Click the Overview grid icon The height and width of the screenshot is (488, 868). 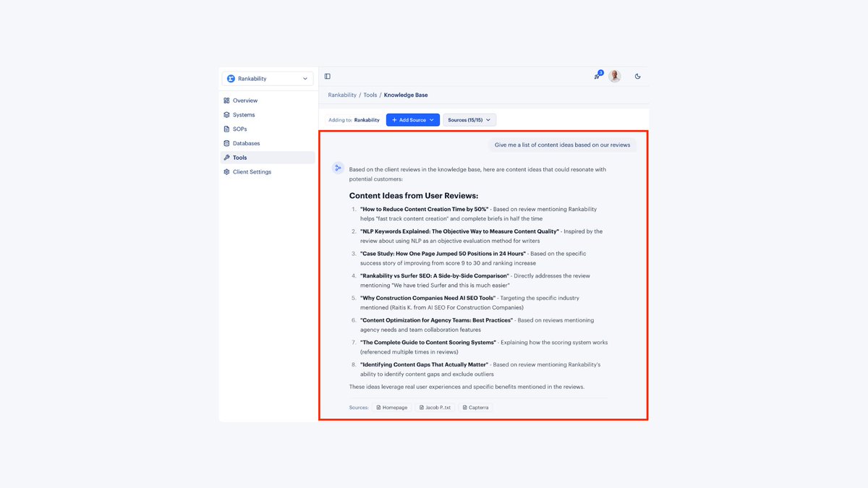tap(226, 100)
